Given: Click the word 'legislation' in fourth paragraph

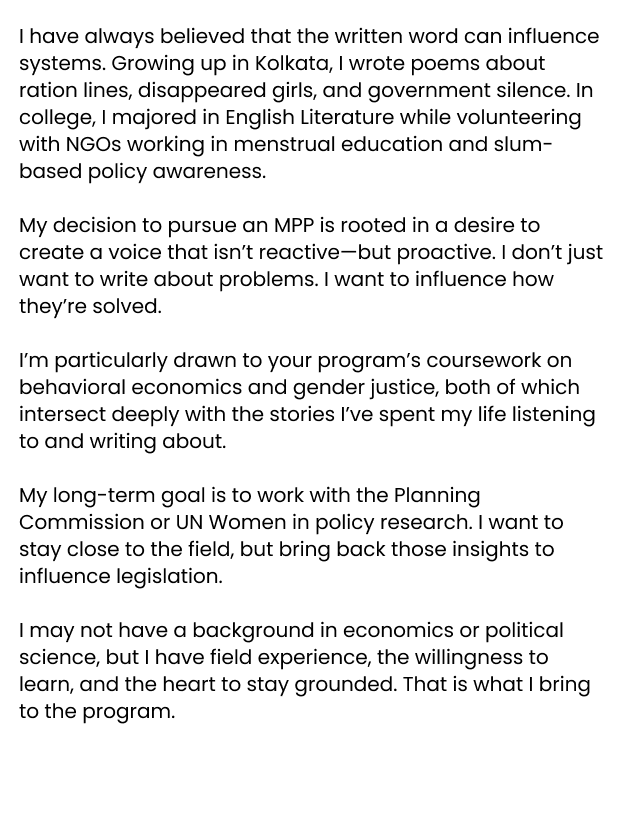Looking at the screenshot, I should coord(169,577).
